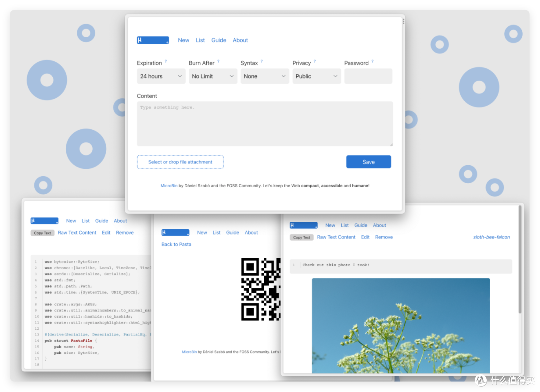Click New in QR window nav
The image size is (540, 392).
tap(202, 233)
